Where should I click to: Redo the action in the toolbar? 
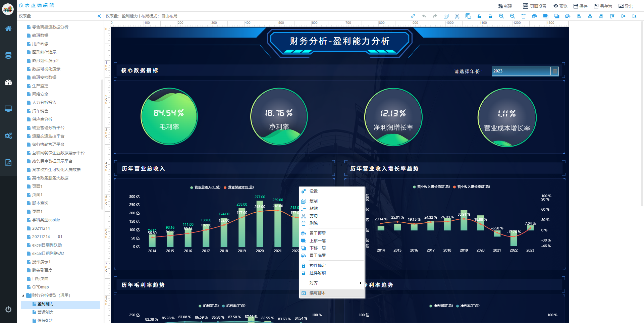pyautogui.click(x=435, y=16)
